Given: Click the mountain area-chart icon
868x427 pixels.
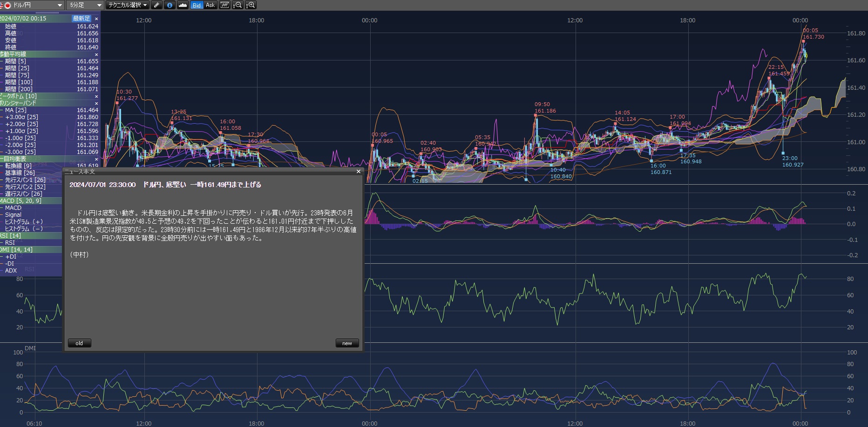Looking at the screenshot, I should point(183,5).
